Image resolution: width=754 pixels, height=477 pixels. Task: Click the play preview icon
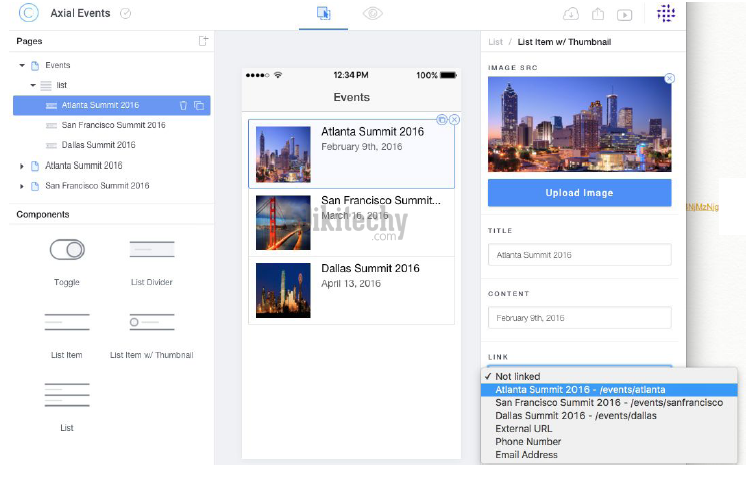pyautogui.click(x=624, y=15)
